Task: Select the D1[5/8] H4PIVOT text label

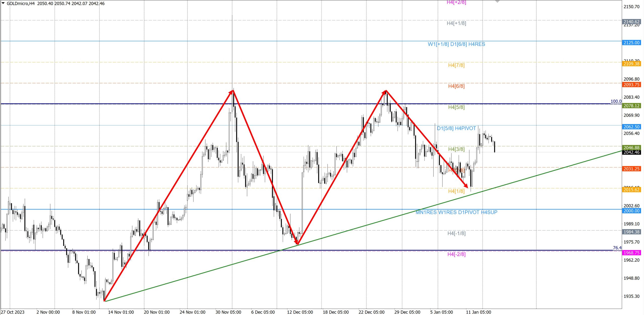Action: tap(456, 128)
